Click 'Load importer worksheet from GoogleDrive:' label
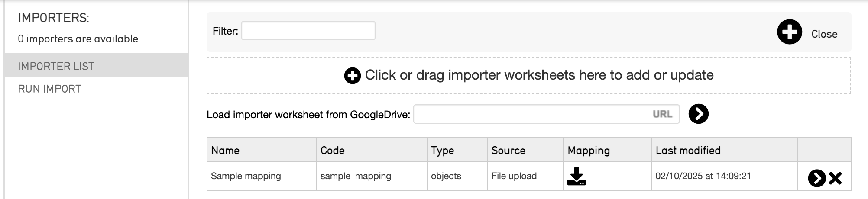Image resolution: width=868 pixels, height=199 pixels. click(x=308, y=115)
